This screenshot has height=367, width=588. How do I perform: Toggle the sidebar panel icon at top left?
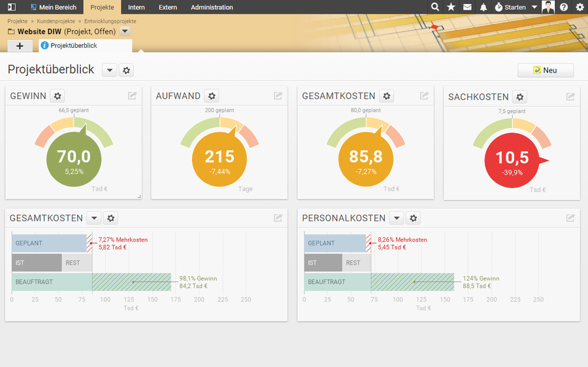pos(11,7)
